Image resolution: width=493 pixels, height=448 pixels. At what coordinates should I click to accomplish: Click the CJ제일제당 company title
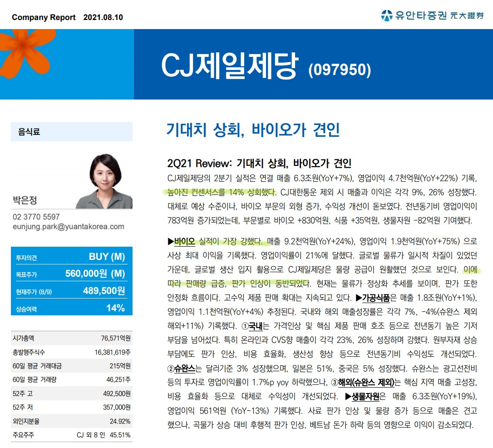229,66
